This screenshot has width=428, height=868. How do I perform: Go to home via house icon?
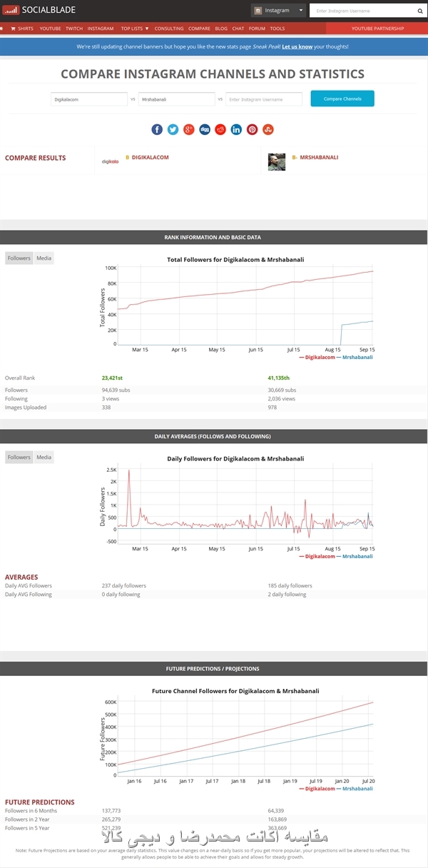(x=2, y=29)
